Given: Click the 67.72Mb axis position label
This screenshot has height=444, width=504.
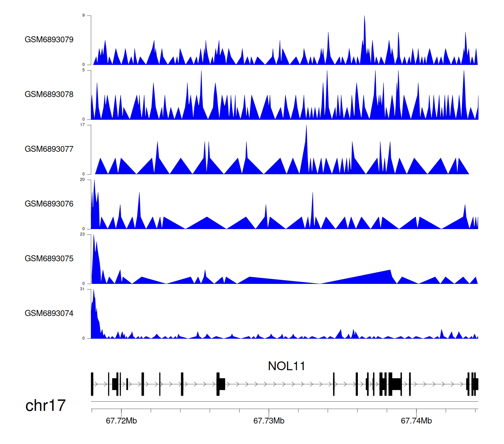Looking at the screenshot, I should (121, 421).
